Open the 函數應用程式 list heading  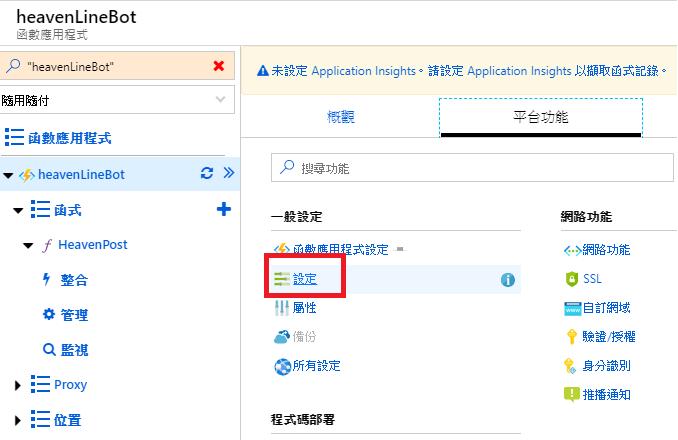pos(70,138)
